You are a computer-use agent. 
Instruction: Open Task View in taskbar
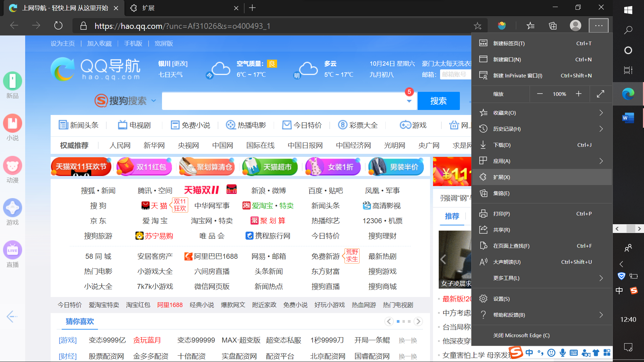tap(628, 70)
